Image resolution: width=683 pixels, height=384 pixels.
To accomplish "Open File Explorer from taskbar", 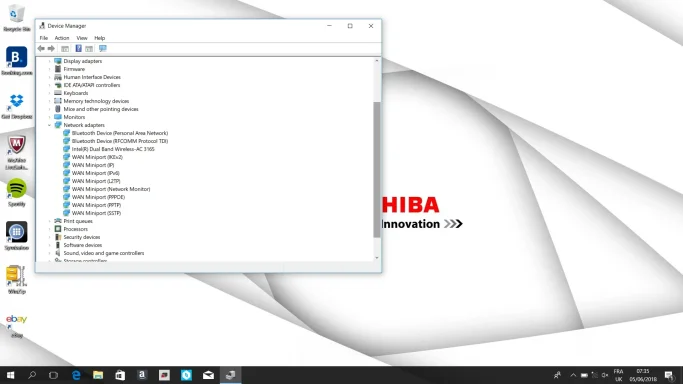I will coord(98,375).
